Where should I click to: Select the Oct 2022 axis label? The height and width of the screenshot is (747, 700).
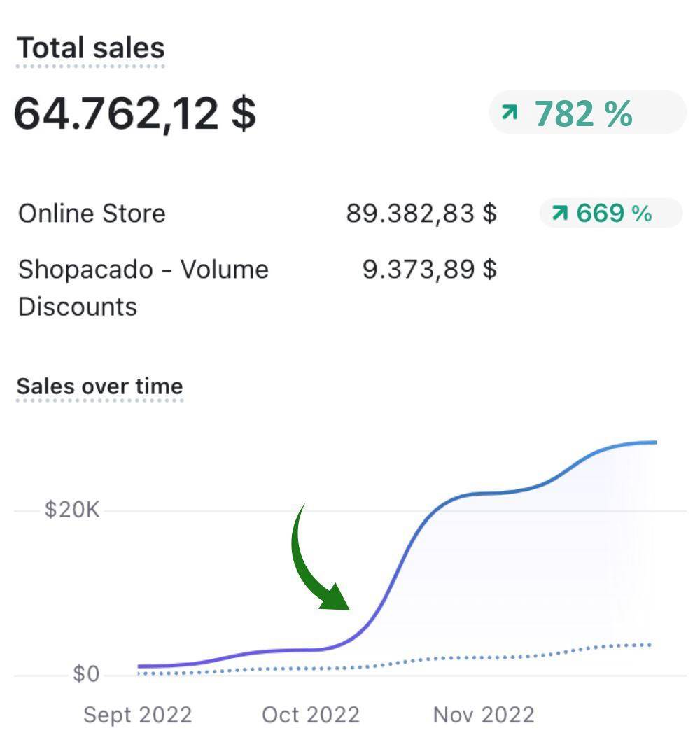pos(311,715)
